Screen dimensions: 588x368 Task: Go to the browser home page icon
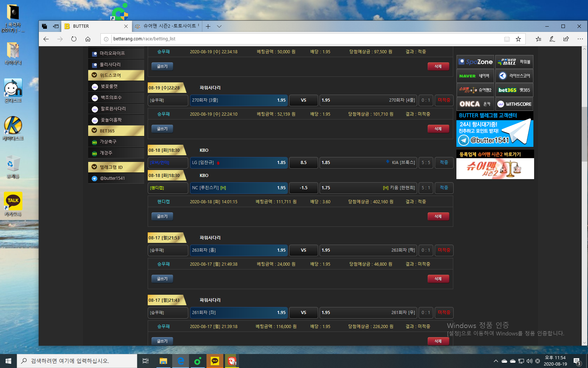pyautogui.click(x=88, y=39)
